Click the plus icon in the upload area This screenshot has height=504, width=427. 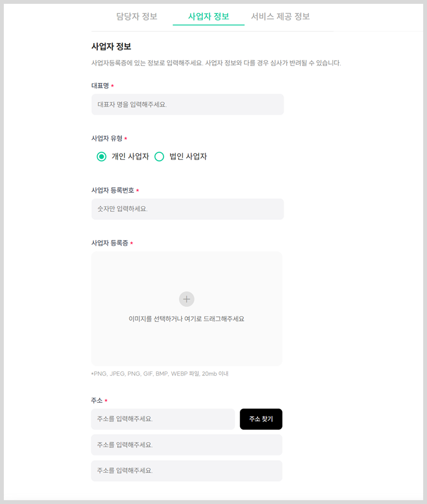pyautogui.click(x=187, y=299)
